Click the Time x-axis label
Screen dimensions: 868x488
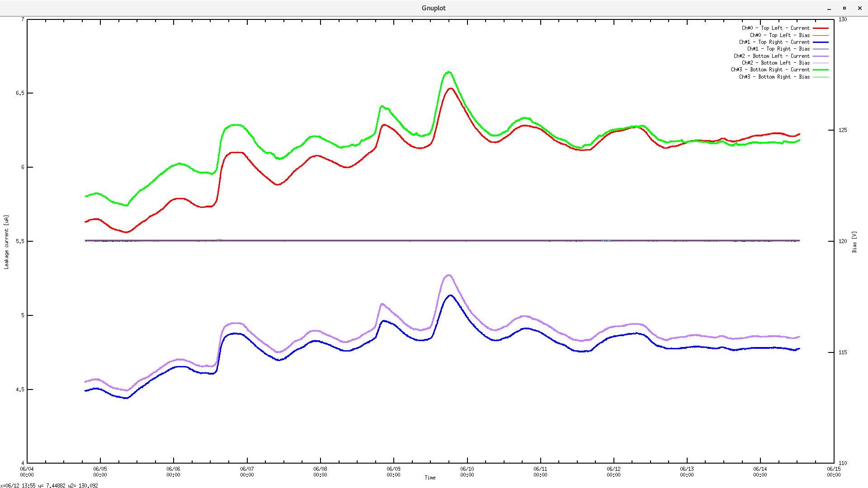(x=430, y=478)
